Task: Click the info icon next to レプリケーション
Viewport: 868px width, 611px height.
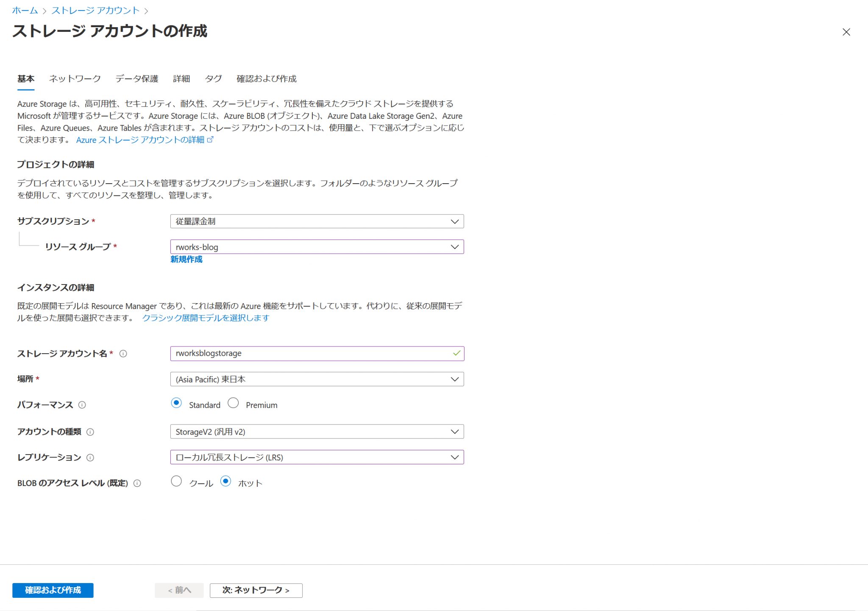Action: 90,458
